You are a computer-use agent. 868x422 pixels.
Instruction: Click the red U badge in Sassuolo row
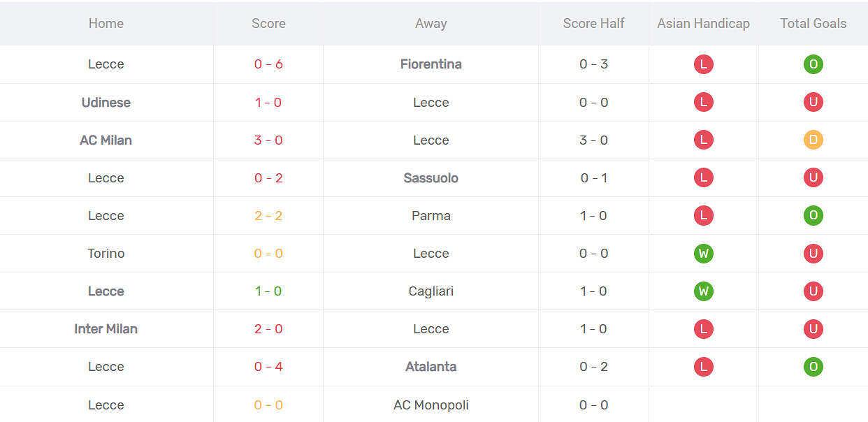click(813, 178)
